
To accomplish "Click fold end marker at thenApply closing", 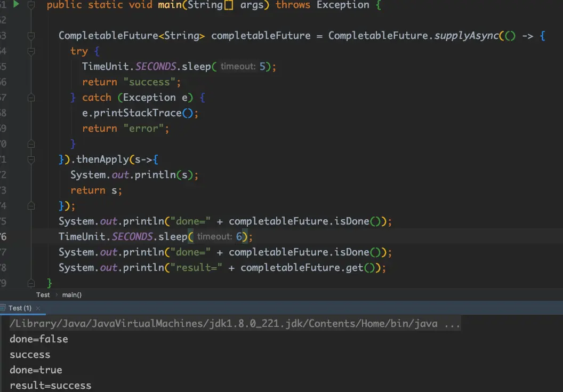I will (31, 206).
